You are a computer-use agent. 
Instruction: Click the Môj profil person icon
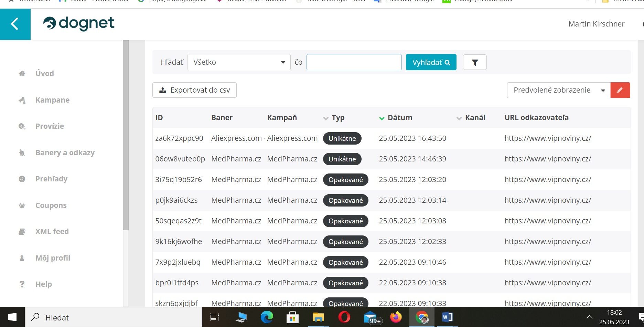(x=22, y=258)
